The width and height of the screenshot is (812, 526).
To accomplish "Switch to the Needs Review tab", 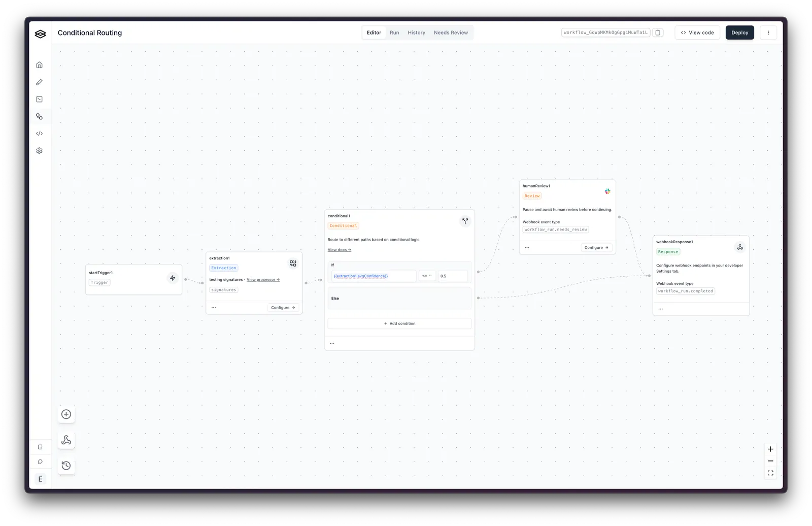I will [451, 32].
